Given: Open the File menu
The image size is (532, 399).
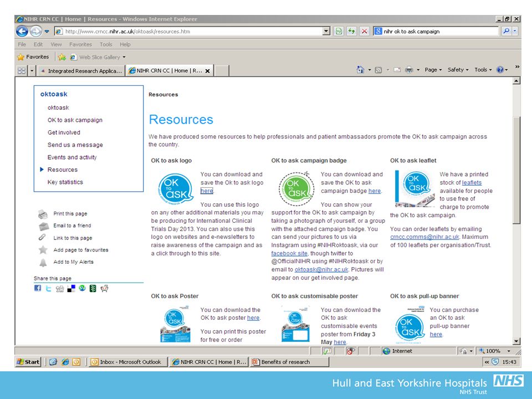Looking at the screenshot, I should [22, 44].
